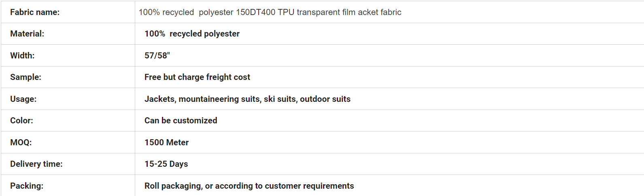Viewport: 644px width, 196px height.
Task: Select the 1500 Meter value
Action: click(166, 142)
